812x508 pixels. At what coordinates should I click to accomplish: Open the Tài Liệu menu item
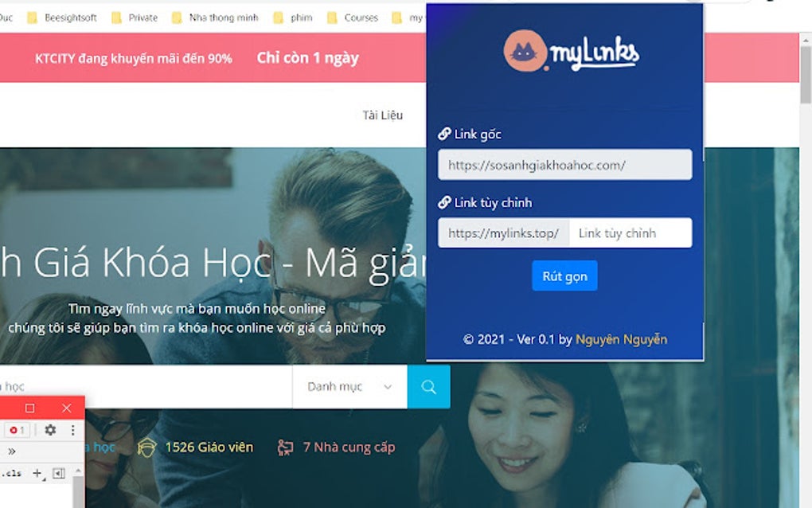pos(383,115)
